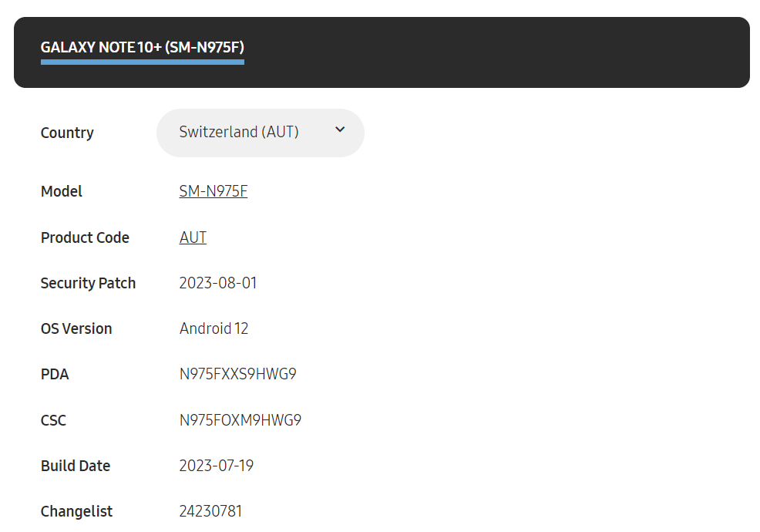The height and width of the screenshot is (532, 760).
Task: Click the CSC label
Action: [54, 420]
